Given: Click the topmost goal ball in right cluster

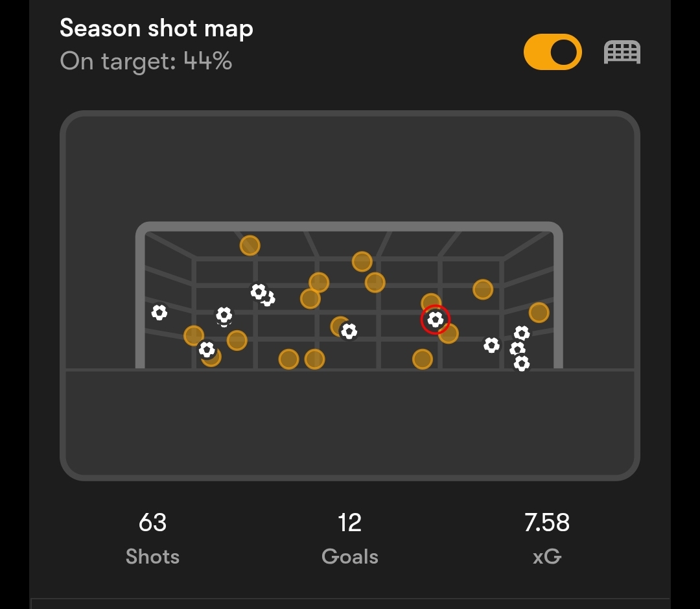Looking at the screenshot, I should coord(521,333).
